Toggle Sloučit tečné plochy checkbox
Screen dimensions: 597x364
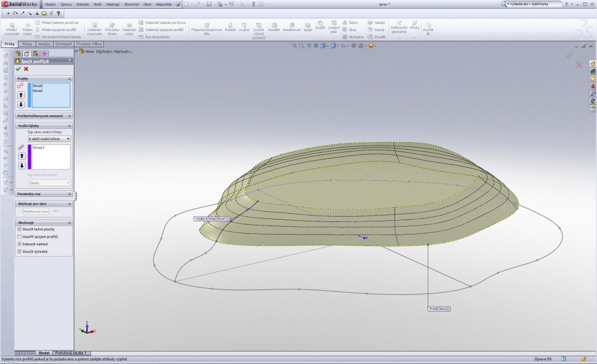20,229
